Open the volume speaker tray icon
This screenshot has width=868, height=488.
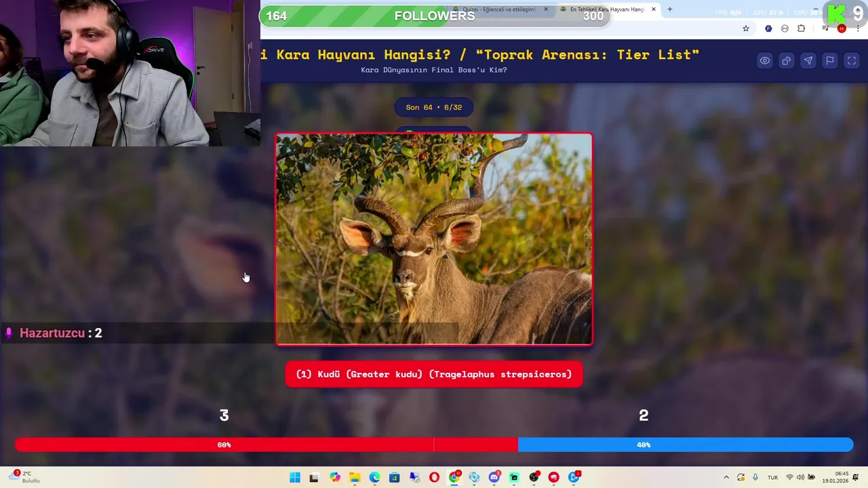pyautogui.click(x=800, y=478)
